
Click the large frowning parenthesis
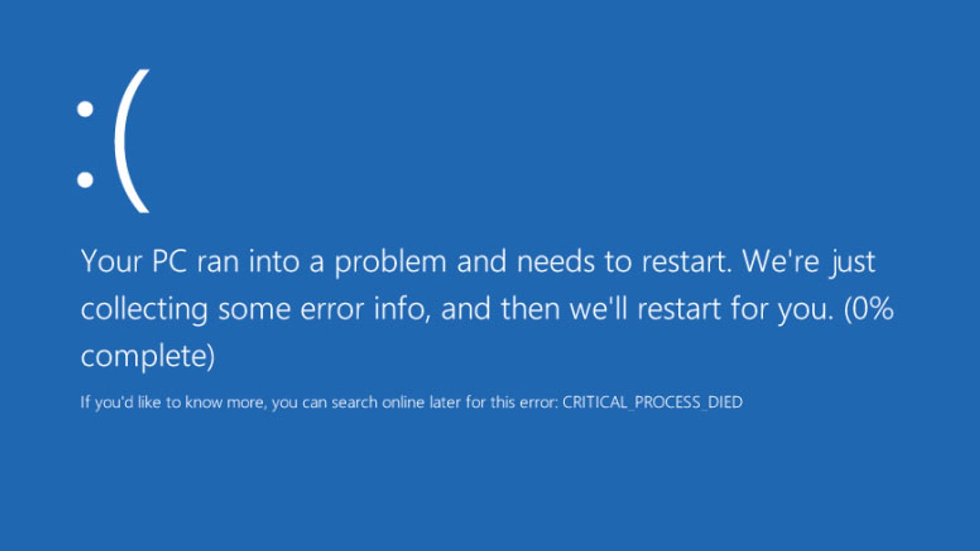pos(132,141)
